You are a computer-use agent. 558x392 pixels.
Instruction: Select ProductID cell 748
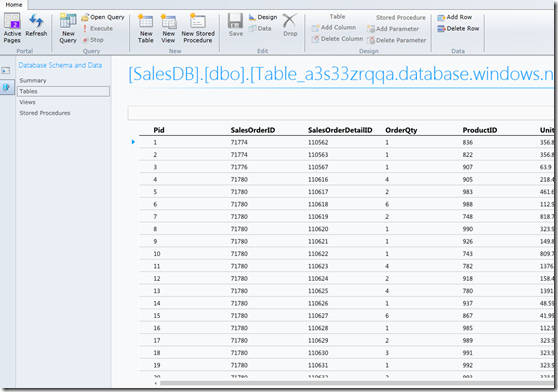pos(468,217)
